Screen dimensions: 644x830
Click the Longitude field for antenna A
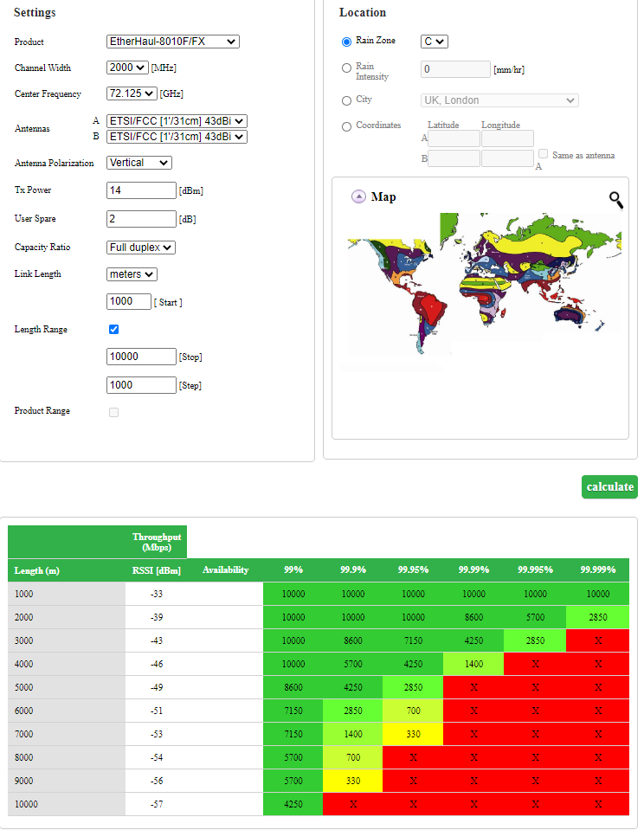click(507, 138)
